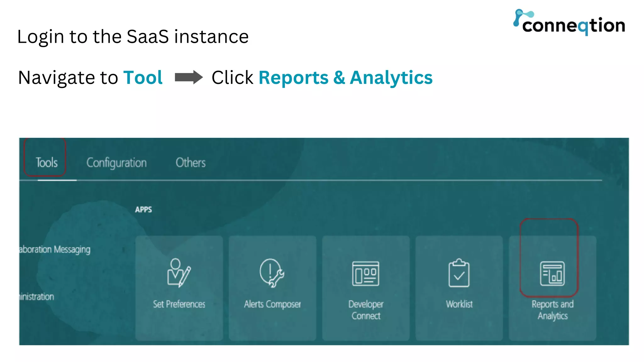Click the Collaboration Messaging link
The image size is (644, 362).
pyautogui.click(x=55, y=250)
